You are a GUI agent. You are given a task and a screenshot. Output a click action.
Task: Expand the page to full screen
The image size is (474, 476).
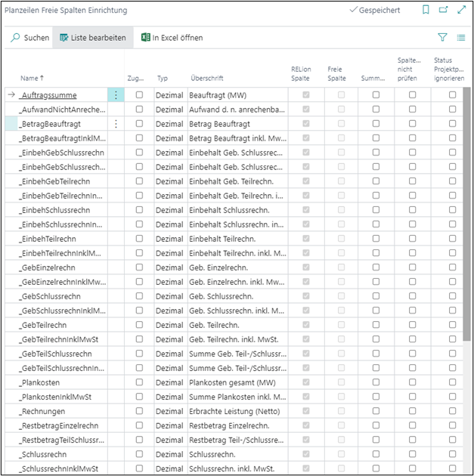[461, 11]
